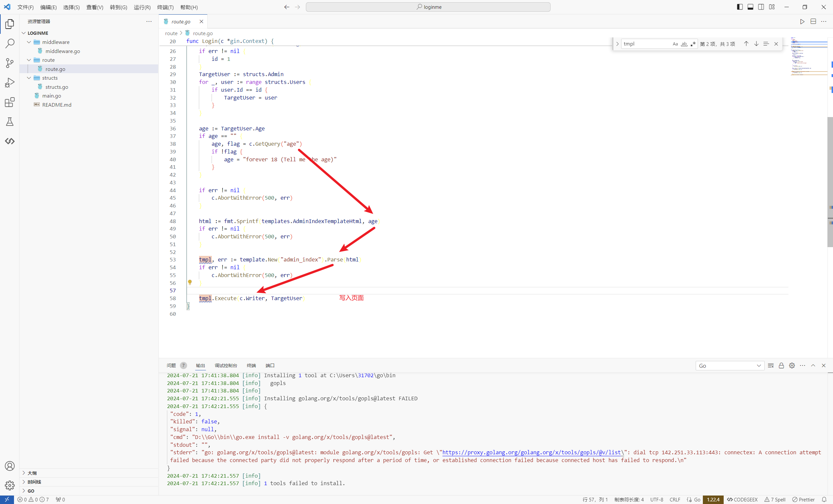Screen dimensions: 833x504
Task: Click the Run file play icon
Action: point(802,21)
